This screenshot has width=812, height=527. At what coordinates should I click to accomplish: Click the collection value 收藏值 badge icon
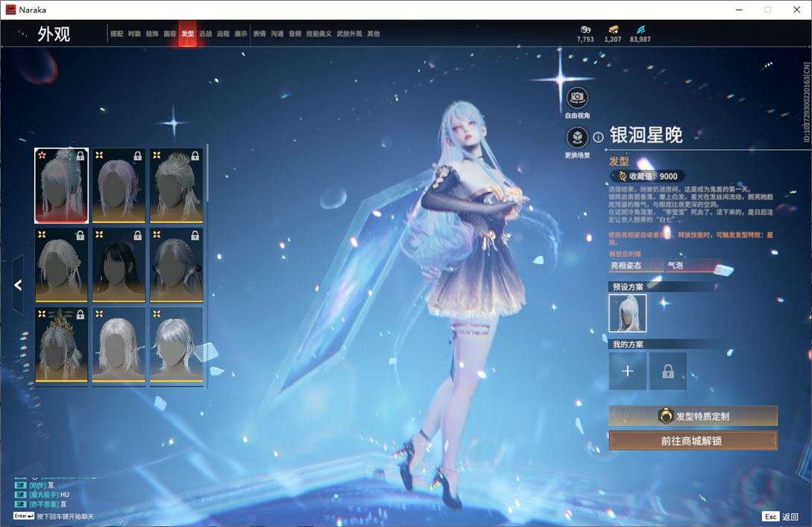623,177
